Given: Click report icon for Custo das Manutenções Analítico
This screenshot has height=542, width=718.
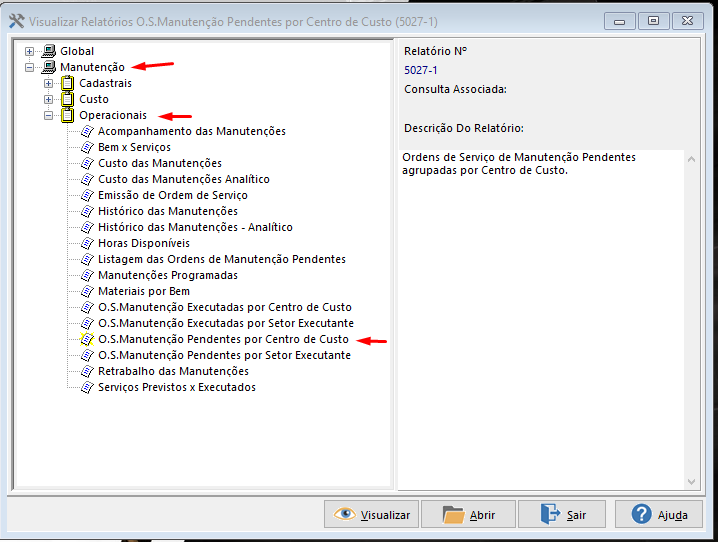Looking at the screenshot, I should point(87,179).
